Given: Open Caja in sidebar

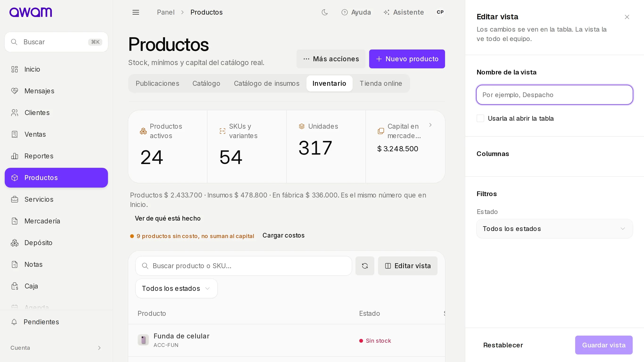Looking at the screenshot, I should coord(56,286).
